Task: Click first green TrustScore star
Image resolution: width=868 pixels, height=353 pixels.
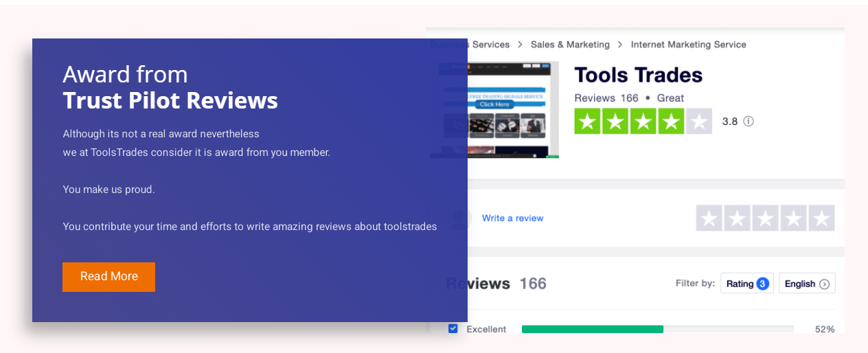Action: (x=587, y=121)
